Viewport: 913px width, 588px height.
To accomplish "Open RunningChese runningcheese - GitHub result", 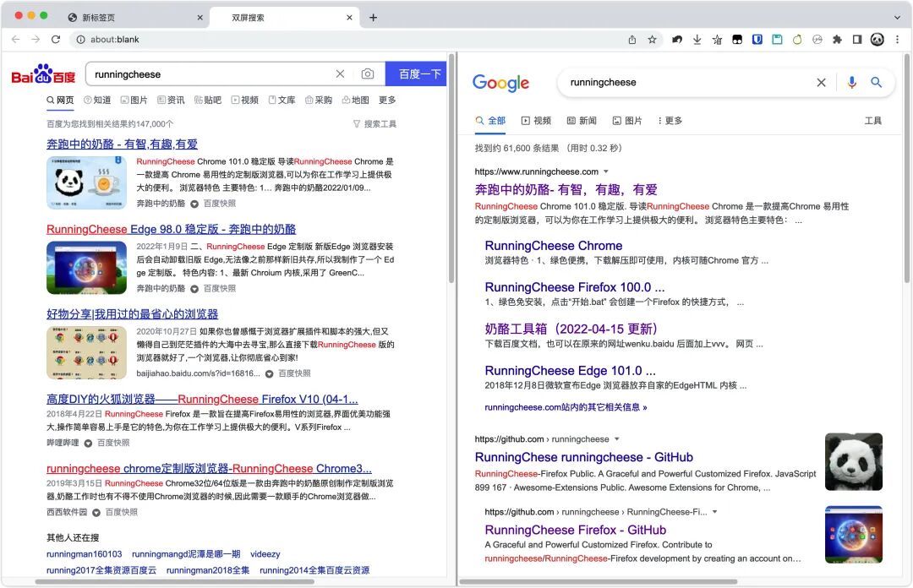I will click(x=584, y=457).
